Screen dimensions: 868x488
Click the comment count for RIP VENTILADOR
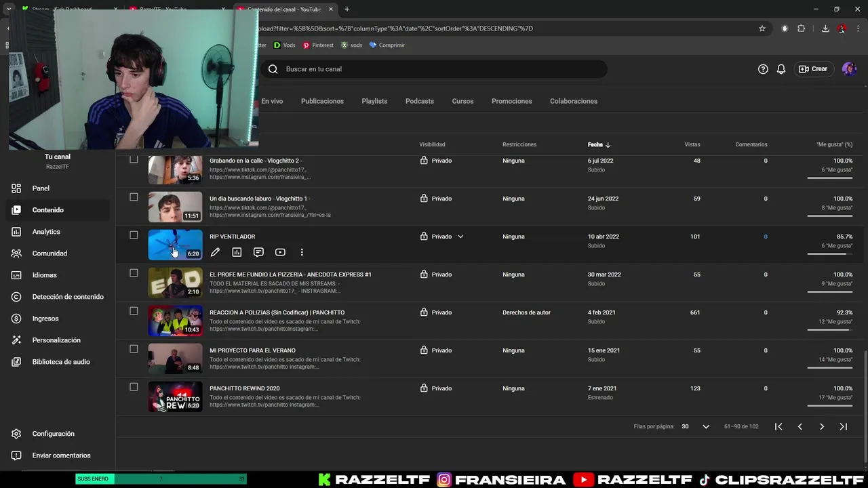[x=766, y=237]
